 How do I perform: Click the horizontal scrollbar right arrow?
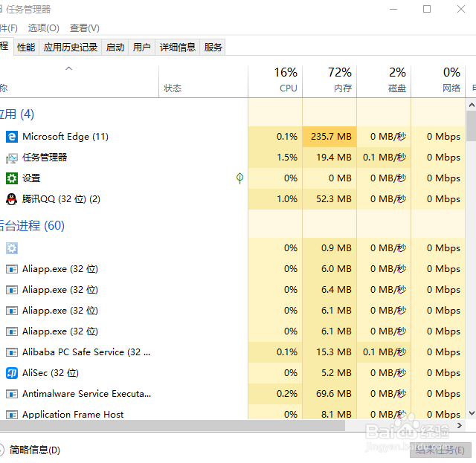point(460,426)
